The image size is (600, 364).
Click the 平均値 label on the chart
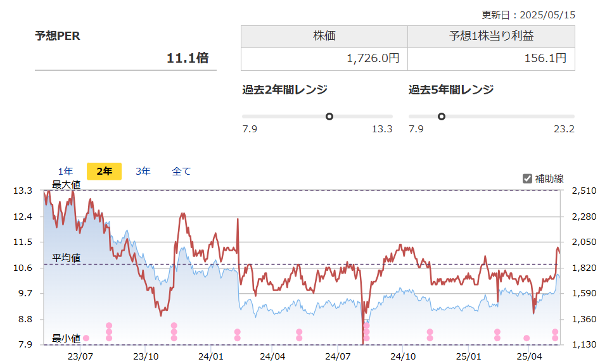click(x=66, y=258)
